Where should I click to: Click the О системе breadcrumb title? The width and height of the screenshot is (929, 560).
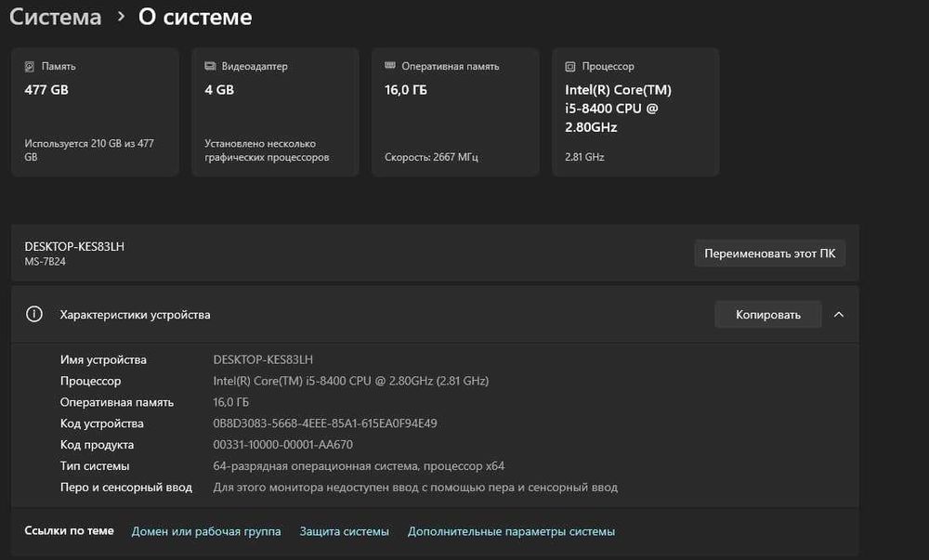click(195, 17)
